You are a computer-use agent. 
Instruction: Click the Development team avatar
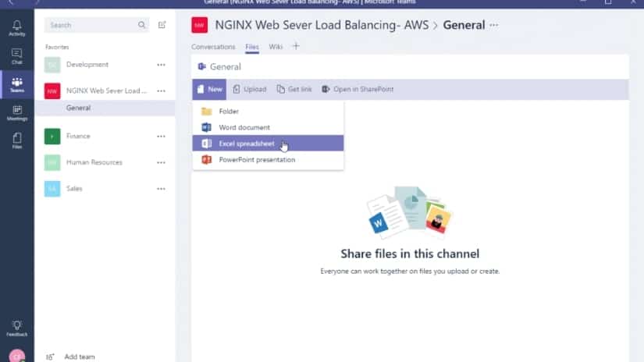click(x=52, y=65)
